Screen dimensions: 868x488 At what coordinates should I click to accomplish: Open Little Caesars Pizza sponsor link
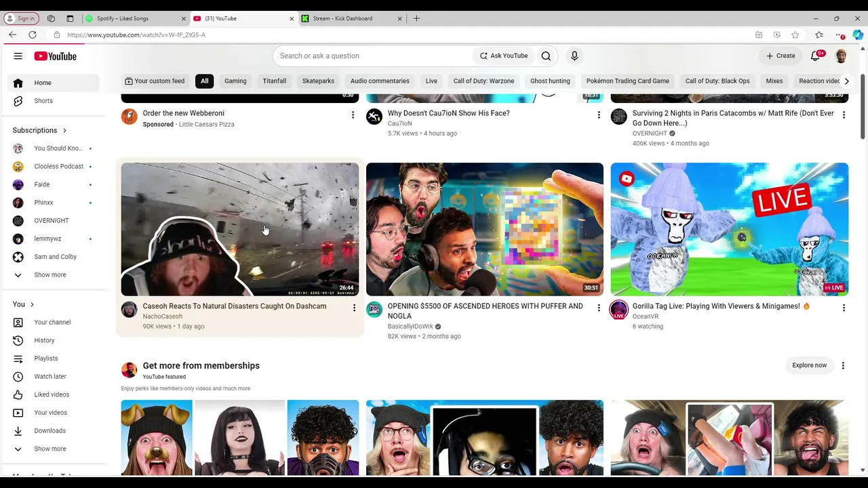click(x=206, y=125)
